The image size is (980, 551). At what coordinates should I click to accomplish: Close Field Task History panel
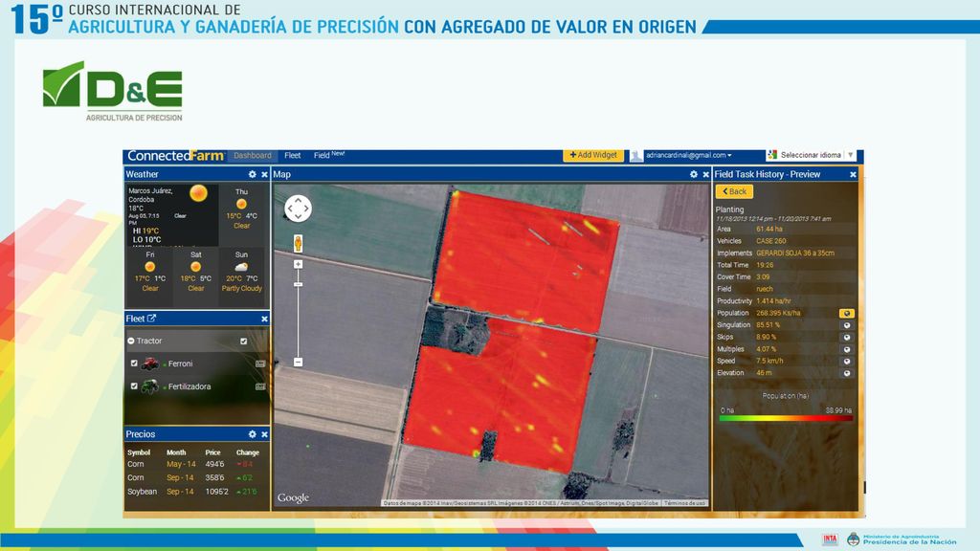pos(853,174)
